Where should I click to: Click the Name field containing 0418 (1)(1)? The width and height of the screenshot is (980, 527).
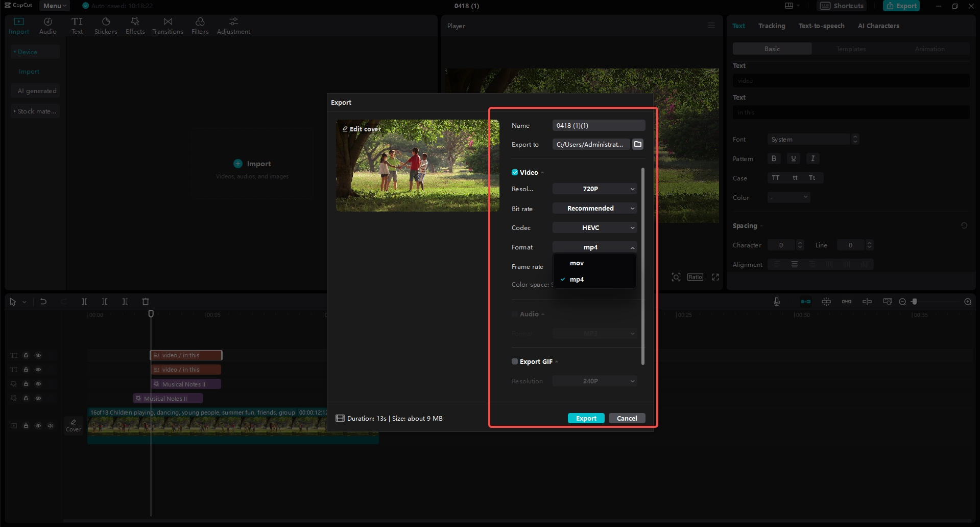[598, 125]
